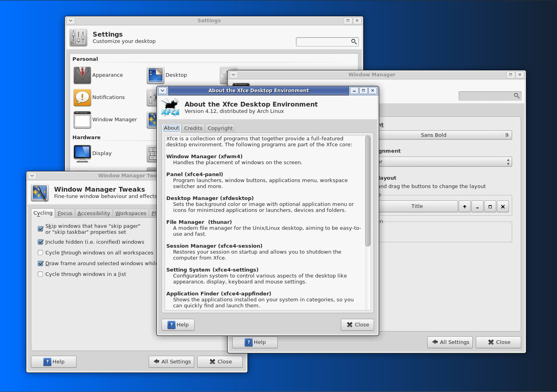The height and width of the screenshot is (392, 557).
Task: Close the Settings window via titlebar
Action: 357,21
